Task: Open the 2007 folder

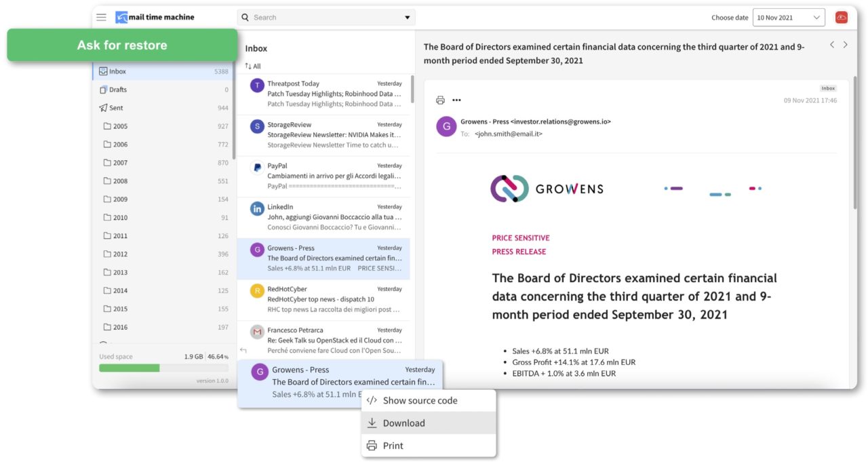Action: coord(163,163)
